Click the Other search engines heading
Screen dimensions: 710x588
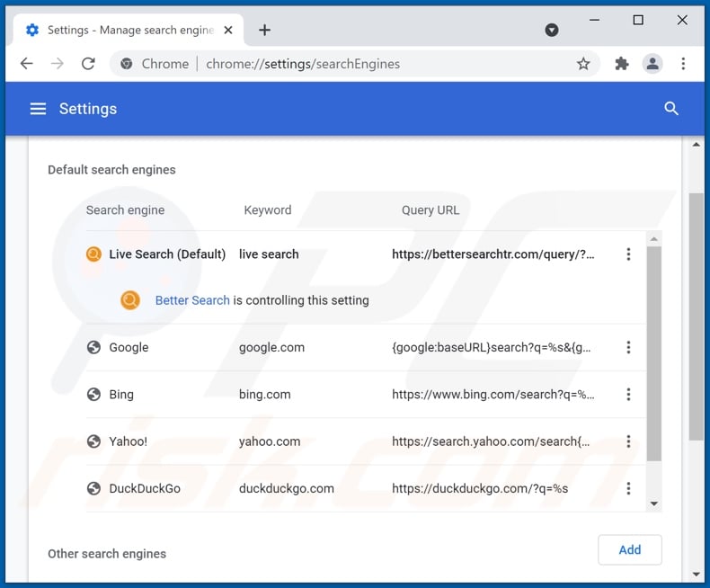[x=107, y=554]
